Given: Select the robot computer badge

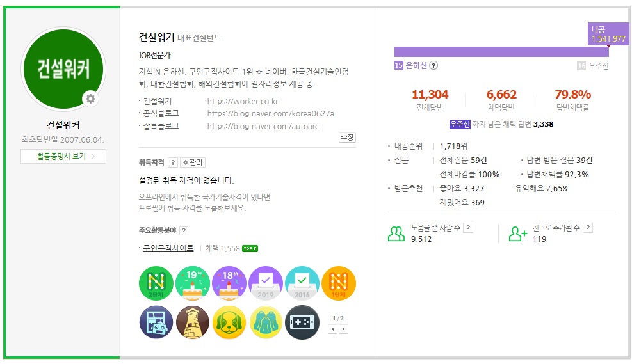Looking at the screenshot, I should click(156, 322).
